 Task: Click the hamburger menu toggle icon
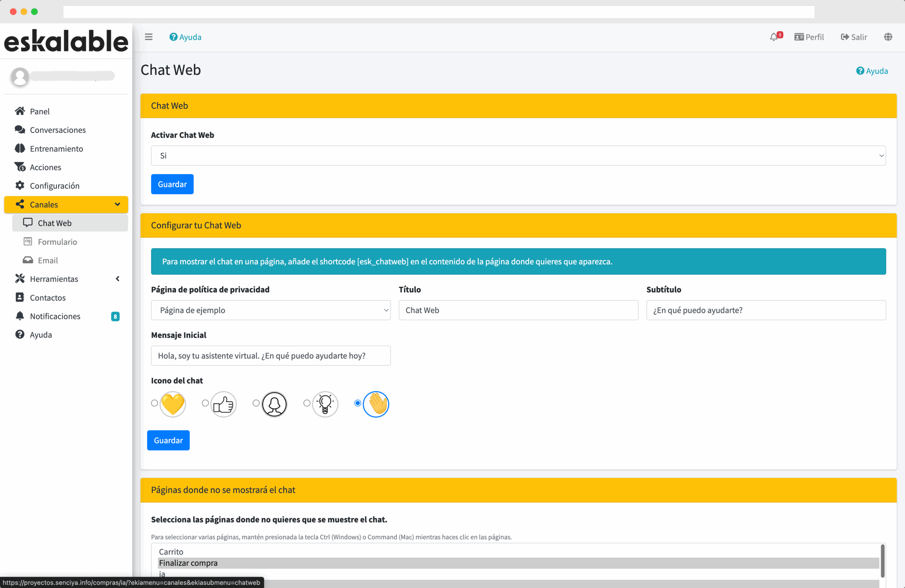[x=148, y=37]
